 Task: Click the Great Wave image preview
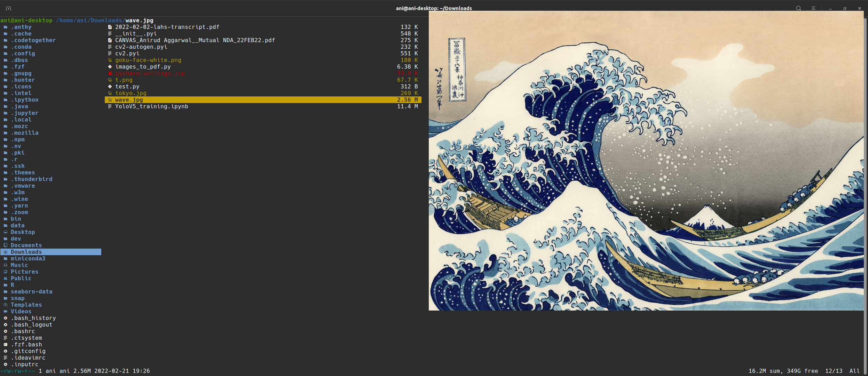pos(647,162)
